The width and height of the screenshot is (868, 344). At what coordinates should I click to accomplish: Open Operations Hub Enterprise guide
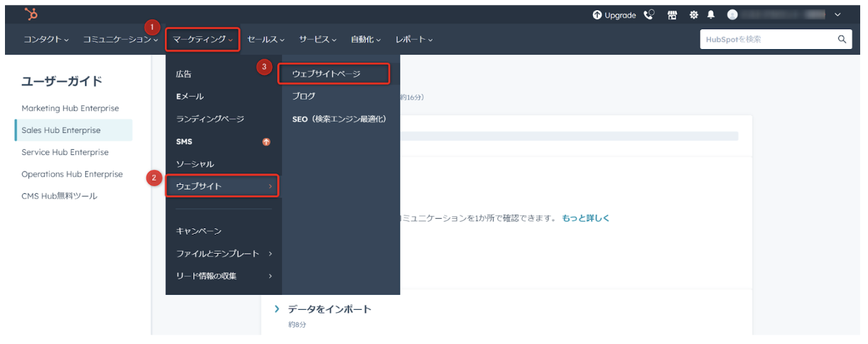click(72, 174)
